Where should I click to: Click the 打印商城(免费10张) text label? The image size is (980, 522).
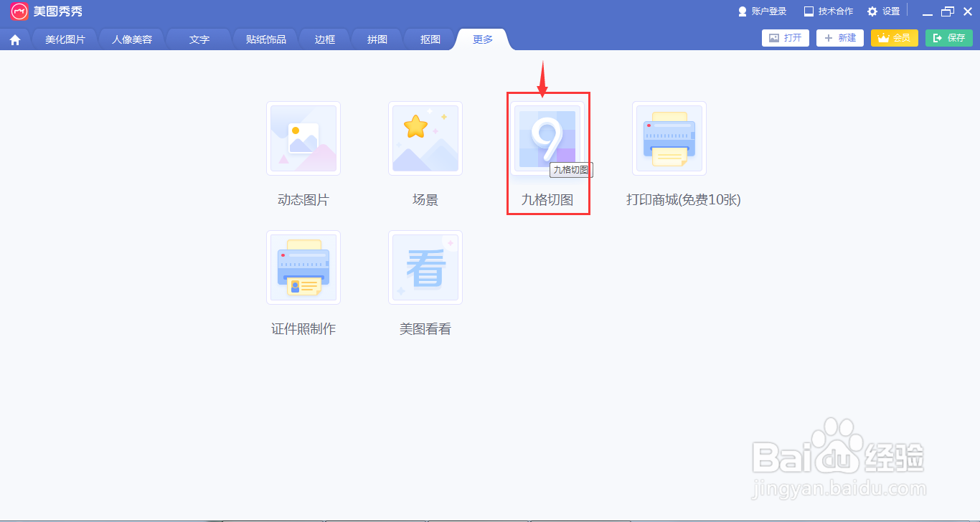click(684, 200)
